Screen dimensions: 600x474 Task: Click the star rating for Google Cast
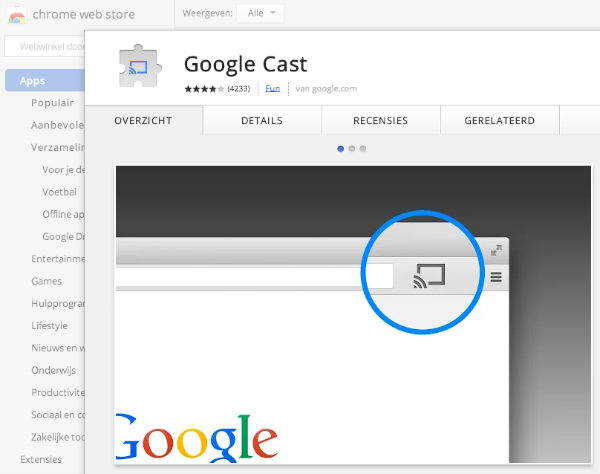[x=204, y=89]
